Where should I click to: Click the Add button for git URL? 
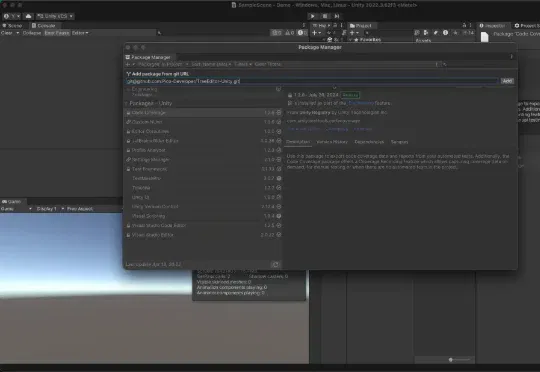507,81
